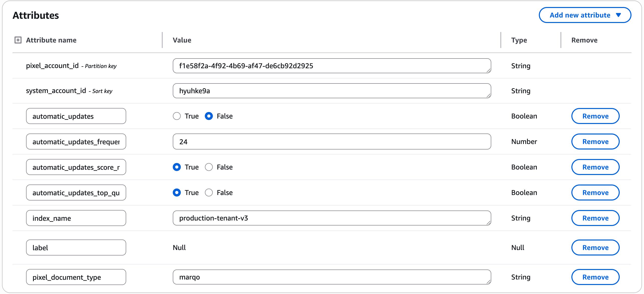Set automatic_updates_top_qu to False

(x=209, y=193)
